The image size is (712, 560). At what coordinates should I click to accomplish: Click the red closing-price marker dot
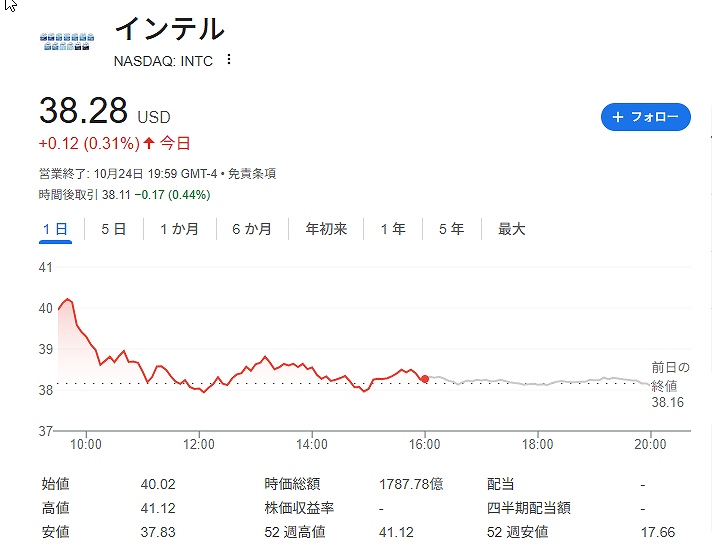tap(426, 379)
